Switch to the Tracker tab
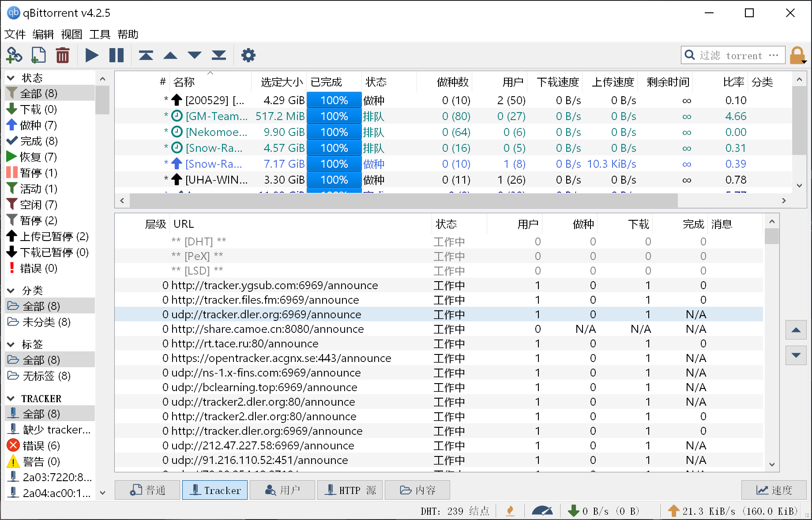 215,490
